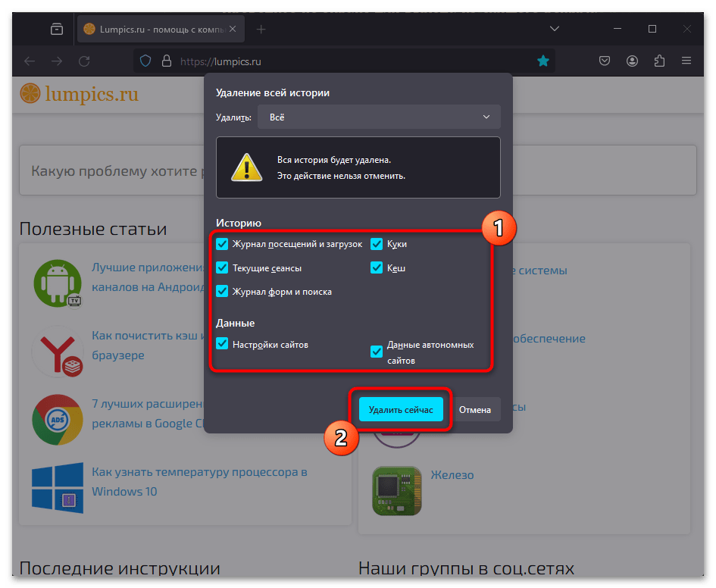The width and height of the screenshot is (716, 588).
Task: Click the 'Удалить сейчас' button
Action: click(x=401, y=409)
